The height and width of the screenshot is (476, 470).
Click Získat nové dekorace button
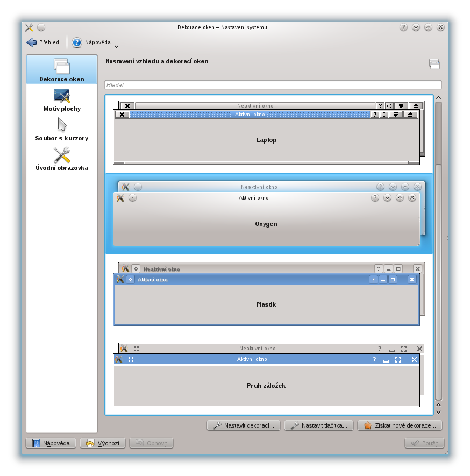tap(400, 425)
